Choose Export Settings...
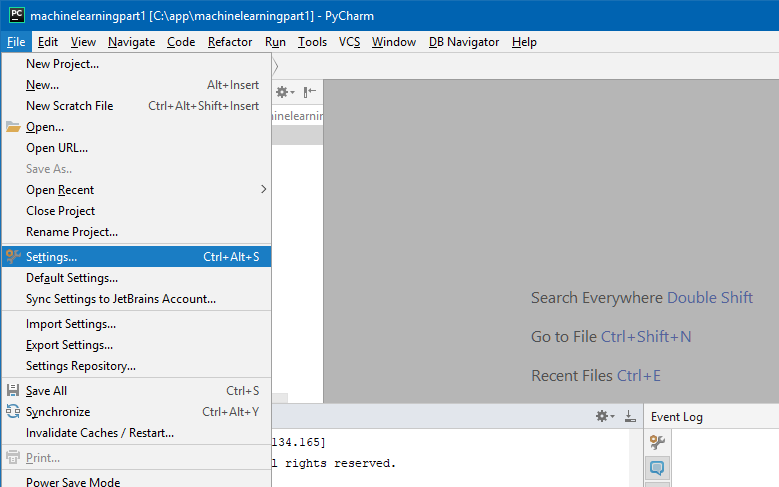The image size is (779, 487). pos(137,344)
